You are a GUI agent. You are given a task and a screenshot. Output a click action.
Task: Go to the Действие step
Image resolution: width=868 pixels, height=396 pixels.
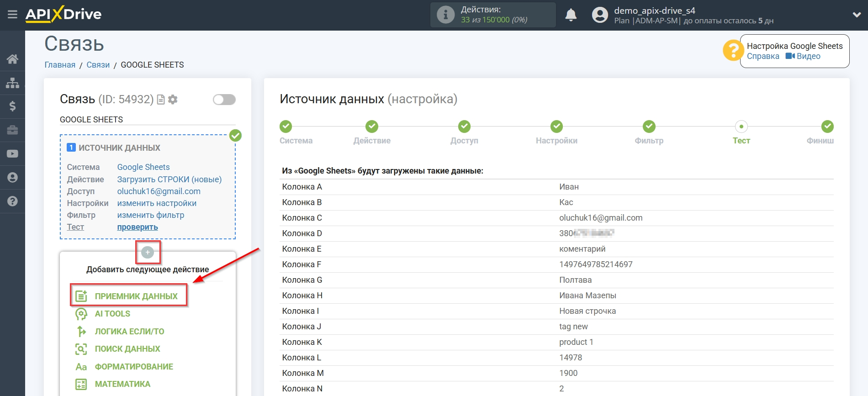[x=372, y=127]
